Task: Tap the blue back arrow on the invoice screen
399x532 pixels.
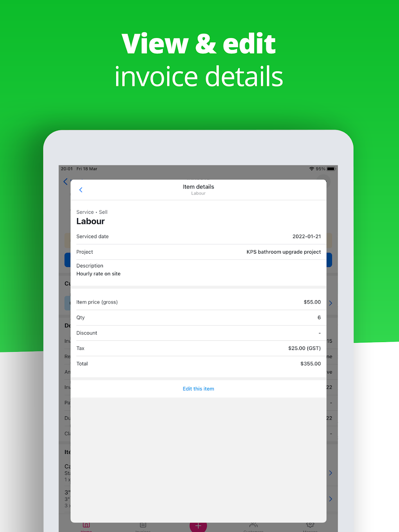Action: click(65, 181)
